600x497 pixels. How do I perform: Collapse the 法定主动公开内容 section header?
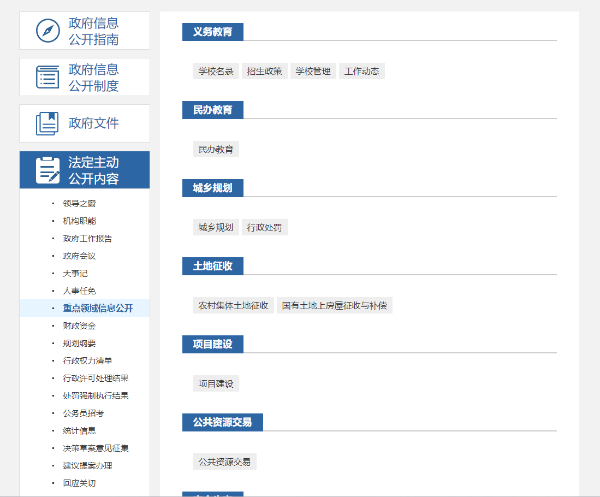(94, 170)
